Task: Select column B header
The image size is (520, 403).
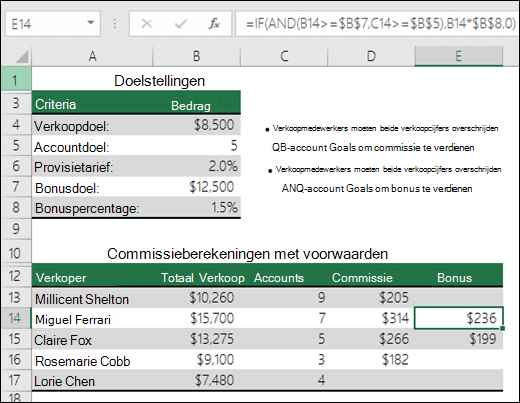Action: pos(197,56)
